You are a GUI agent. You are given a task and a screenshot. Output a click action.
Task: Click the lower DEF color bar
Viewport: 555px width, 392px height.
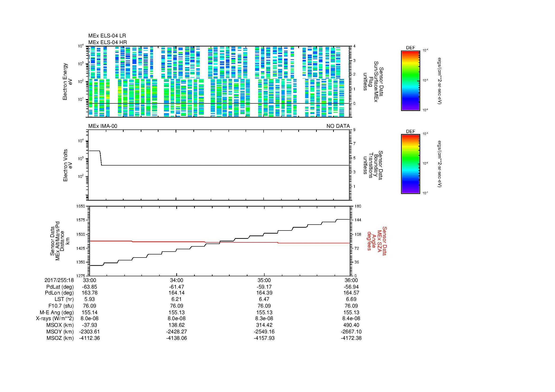[x=410, y=164]
